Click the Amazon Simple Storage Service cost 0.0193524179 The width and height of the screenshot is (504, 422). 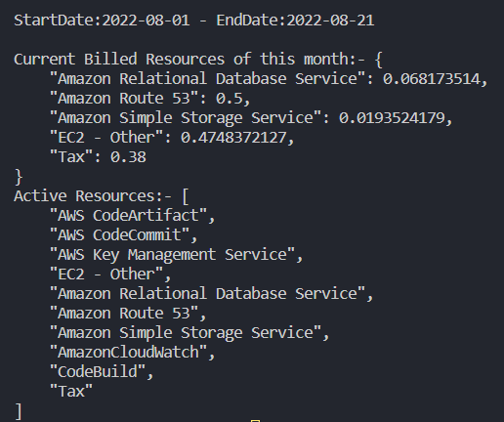tap(392, 118)
